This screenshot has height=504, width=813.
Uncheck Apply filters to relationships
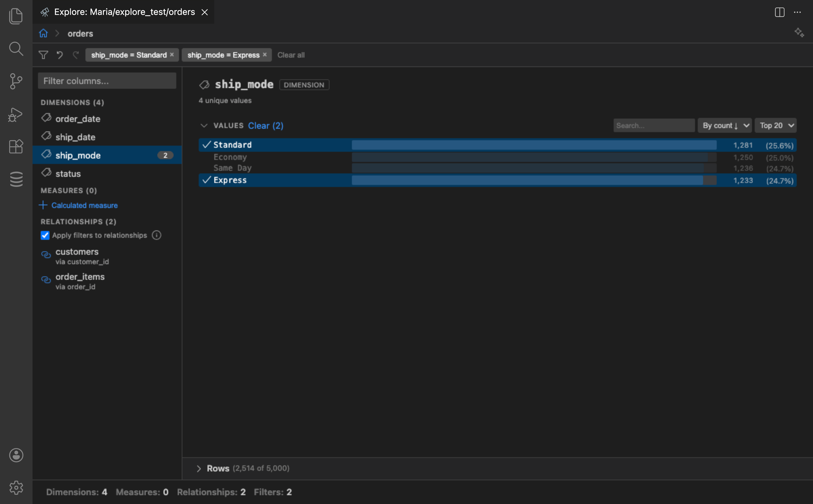click(45, 235)
